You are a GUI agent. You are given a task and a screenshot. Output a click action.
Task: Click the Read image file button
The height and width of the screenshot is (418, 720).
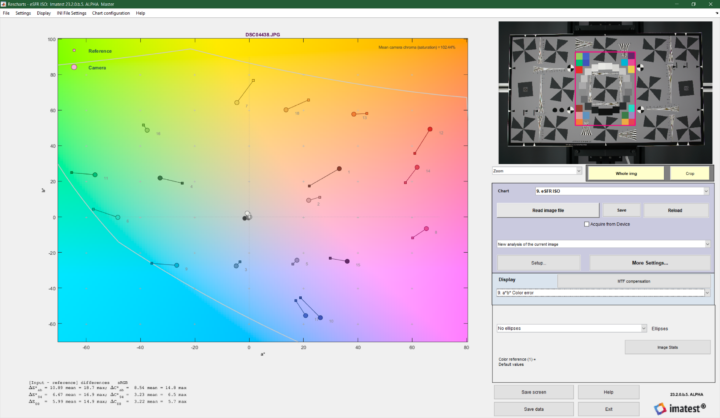pos(548,210)
